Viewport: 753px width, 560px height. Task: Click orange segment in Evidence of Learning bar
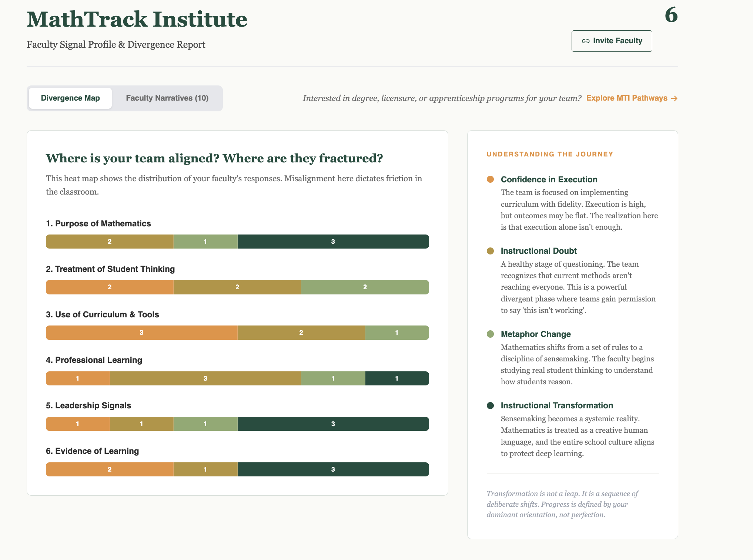coord(109,469)
